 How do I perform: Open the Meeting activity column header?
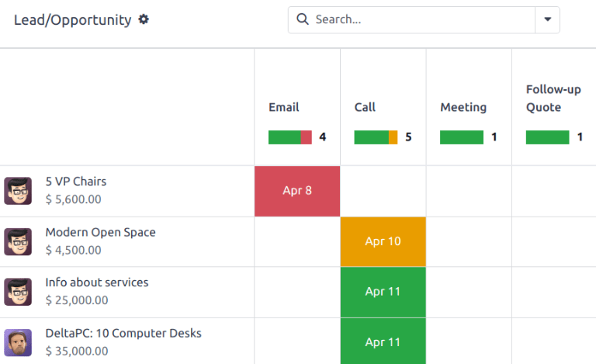463,107
